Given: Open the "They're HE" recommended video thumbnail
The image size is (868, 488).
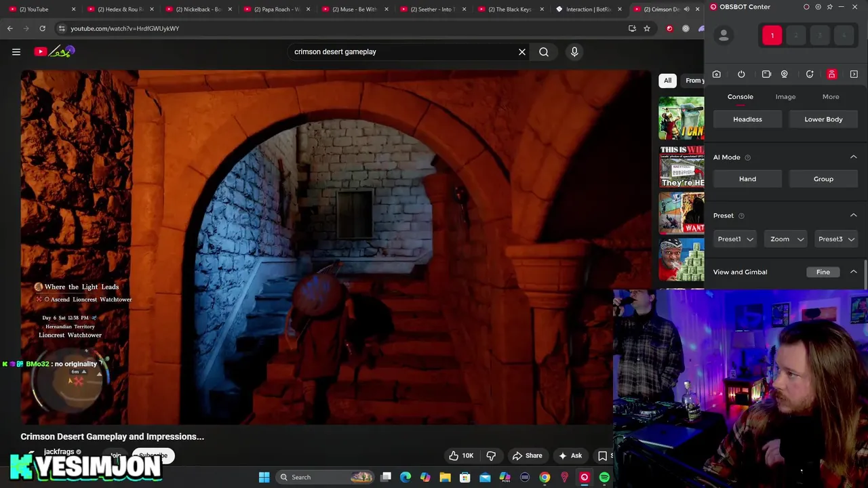Looking at the screenshot, I should [x=682, y=166].
